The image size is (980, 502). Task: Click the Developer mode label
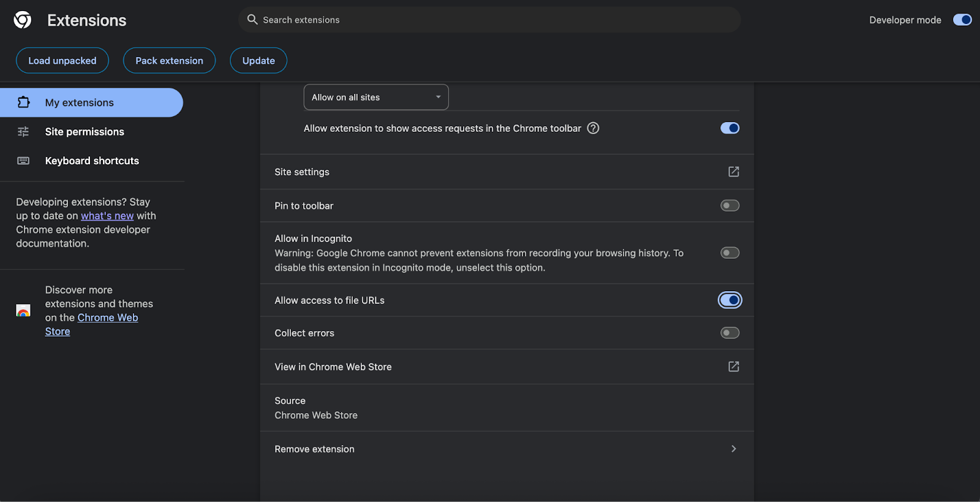(905, 20)
